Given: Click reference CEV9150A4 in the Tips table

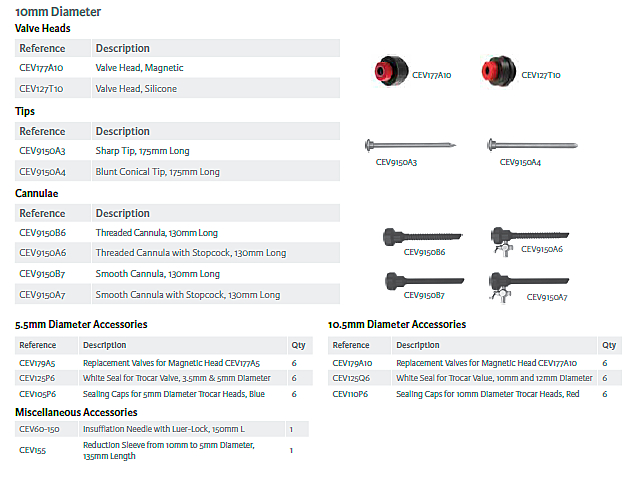Looking at the screenshot, I should tap(42, 172).
